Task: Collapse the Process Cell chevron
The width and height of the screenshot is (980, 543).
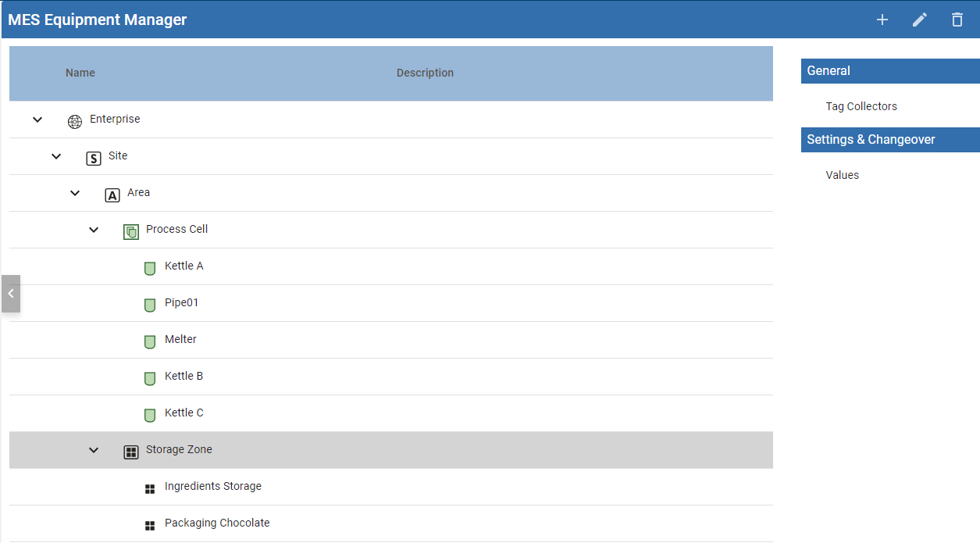Action: [94, 230]
